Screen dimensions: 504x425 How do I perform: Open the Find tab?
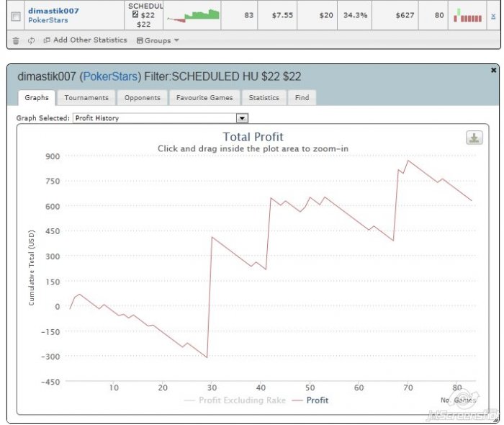302,97
